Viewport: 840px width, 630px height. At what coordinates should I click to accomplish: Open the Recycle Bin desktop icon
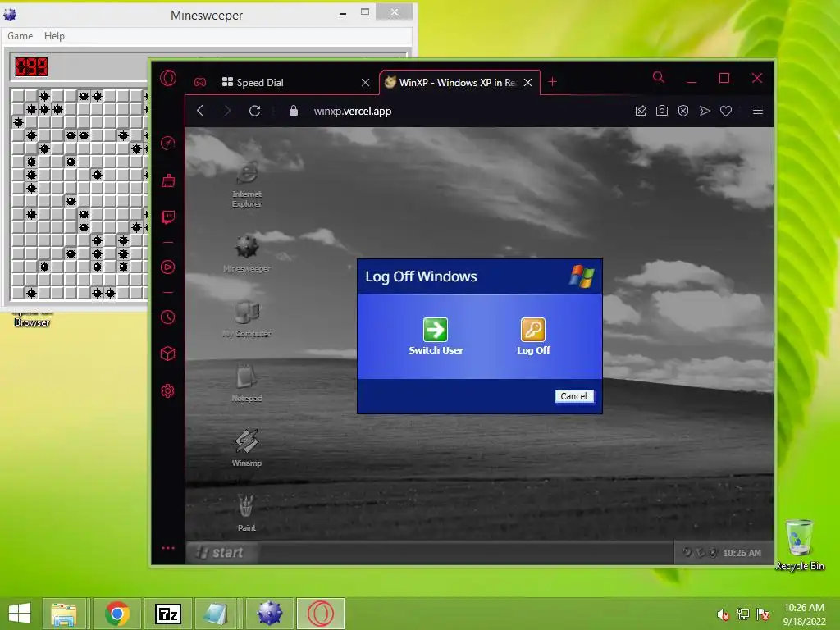pos(799,545)
